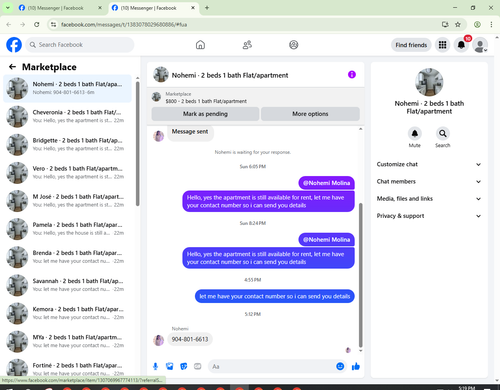Click the first @Nohemi Molina mention
Screen dimensions: 500x390
coord(326,183)
